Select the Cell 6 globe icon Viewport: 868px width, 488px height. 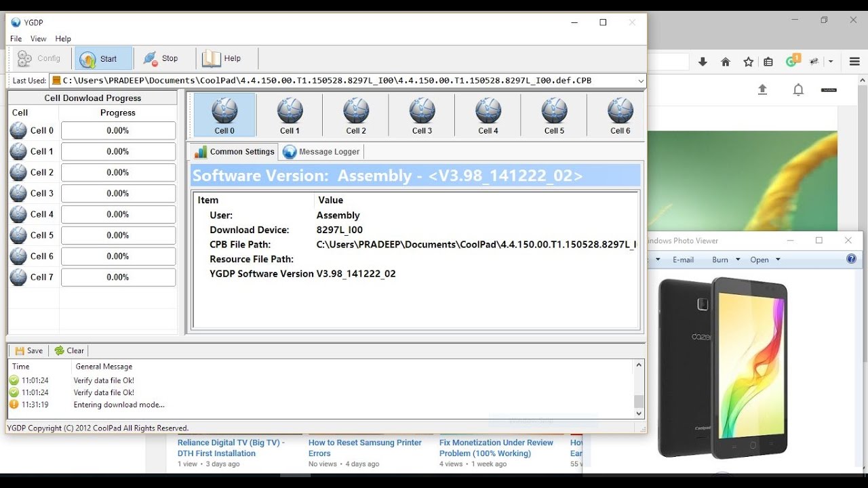click(x=620, y=111)
